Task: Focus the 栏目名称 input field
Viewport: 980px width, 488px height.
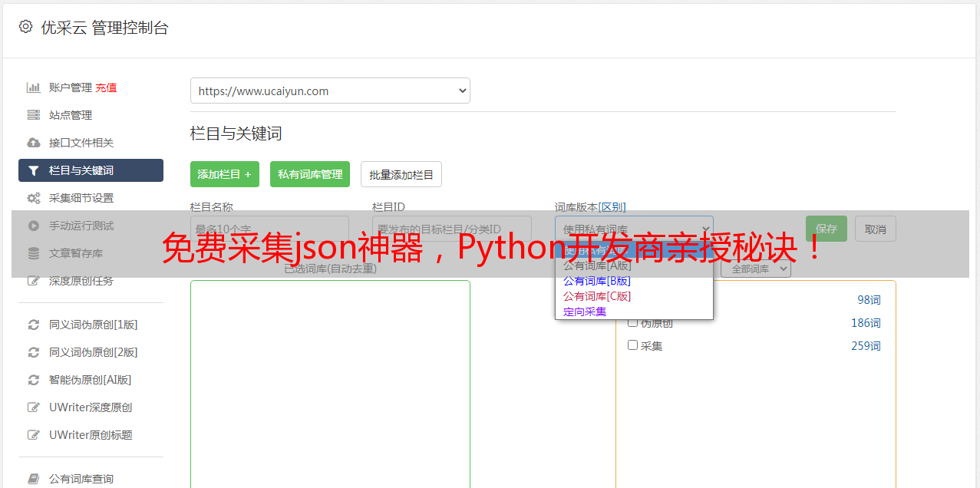Action: (269, 229)
